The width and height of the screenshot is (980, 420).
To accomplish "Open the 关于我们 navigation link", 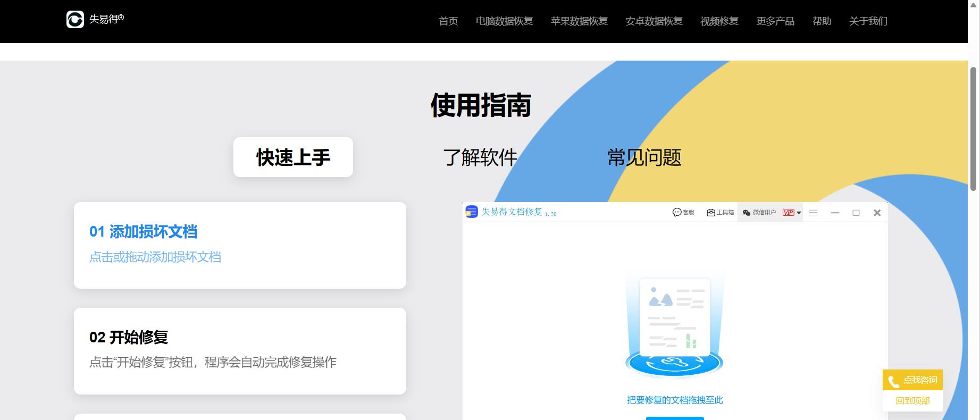I will (868, 21).
